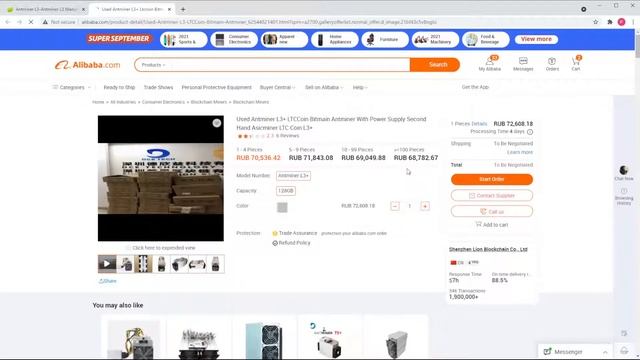Screen dimensions: 640x360
Task: Click Add to cart
Action: 492,225
